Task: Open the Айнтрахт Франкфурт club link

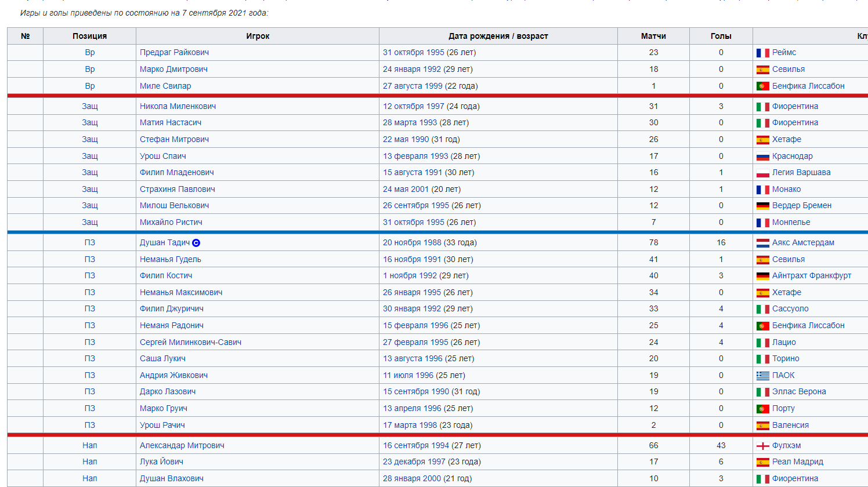Action: click(812, 275)
